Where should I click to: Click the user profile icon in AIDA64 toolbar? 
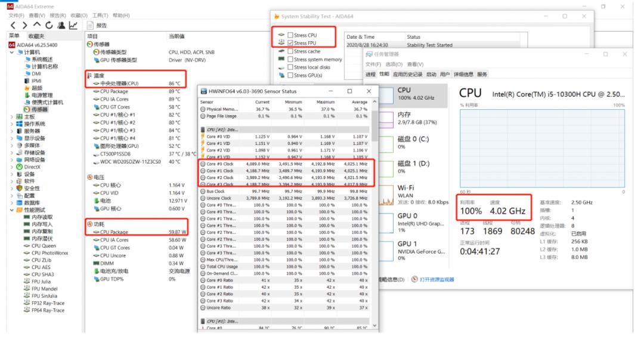click(x=61, y=24)
